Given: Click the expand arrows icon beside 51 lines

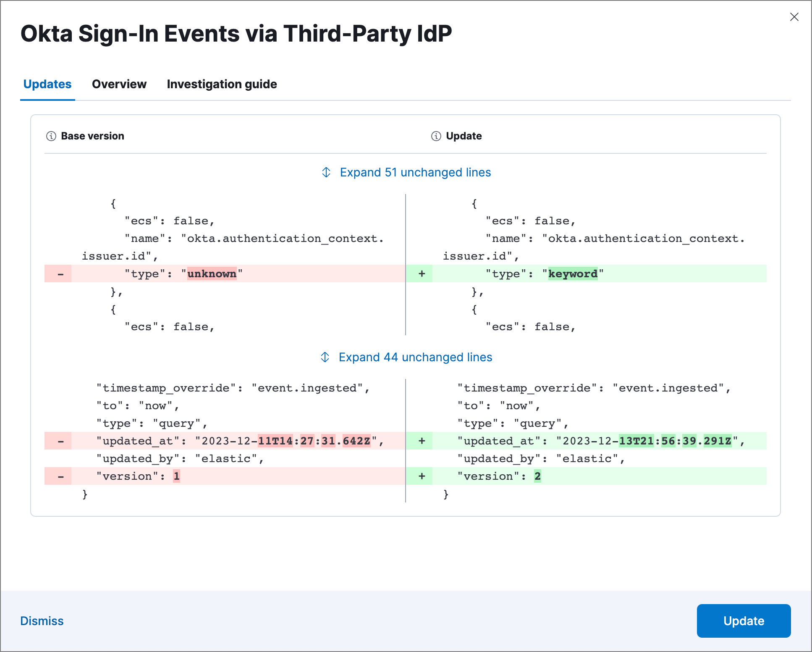Looking at the screenshot, I should [x=326, y=172].
